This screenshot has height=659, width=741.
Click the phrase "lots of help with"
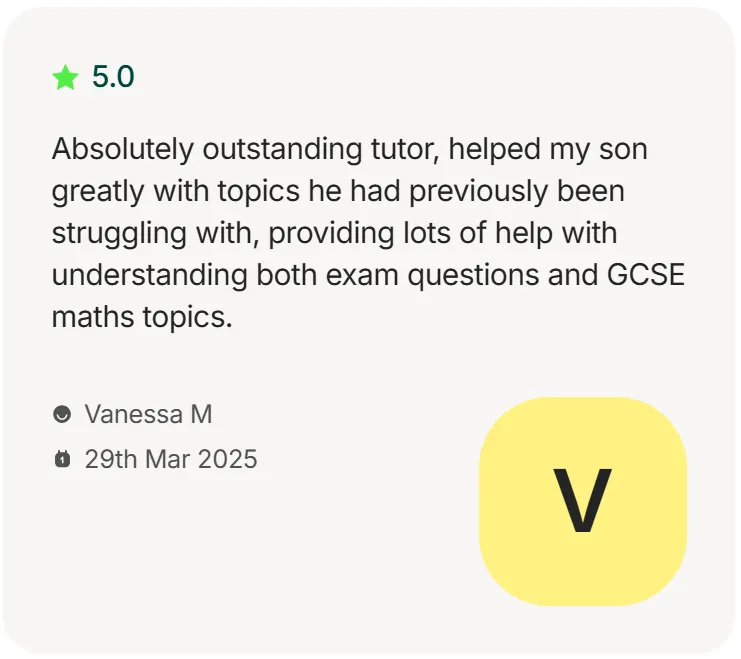[x=510, y=234]
